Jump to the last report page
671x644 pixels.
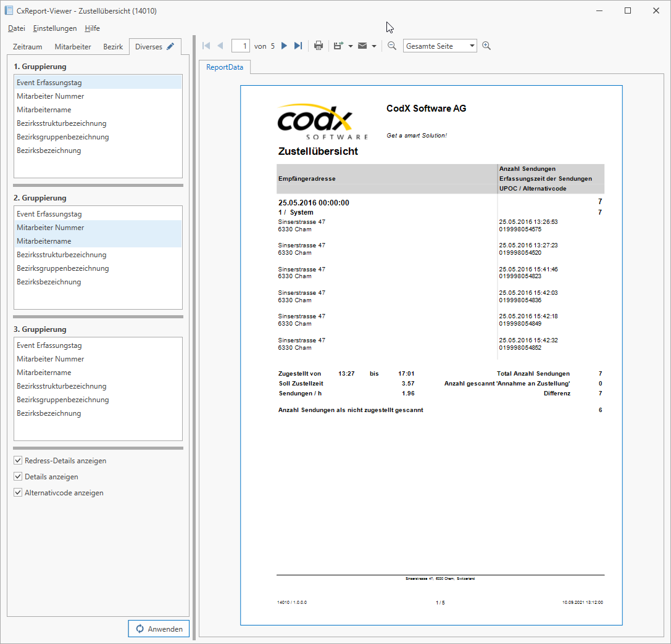pyautogui.click(x=298, y=46)
